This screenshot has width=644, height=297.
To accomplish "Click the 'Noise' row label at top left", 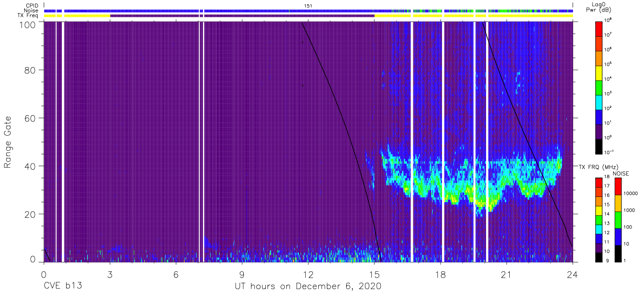I will coord(31,10).
